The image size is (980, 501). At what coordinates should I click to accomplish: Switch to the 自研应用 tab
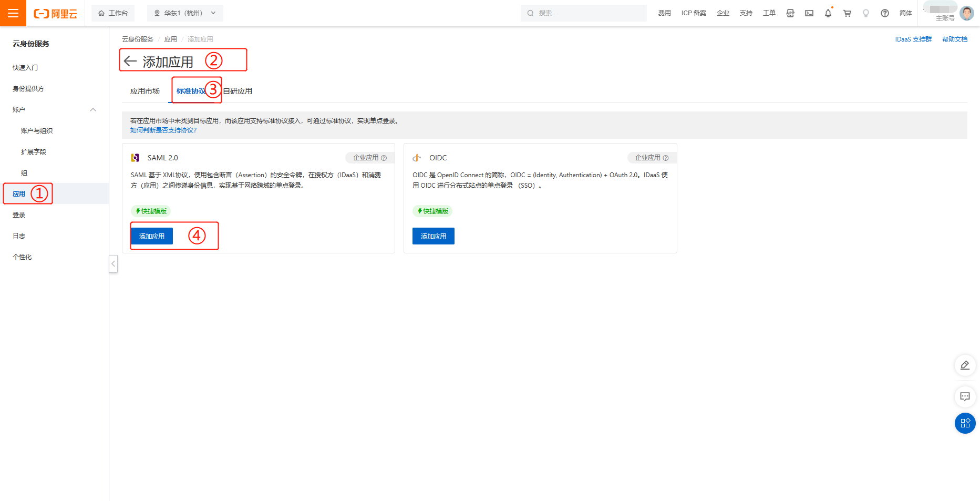(x=236, y=90)
